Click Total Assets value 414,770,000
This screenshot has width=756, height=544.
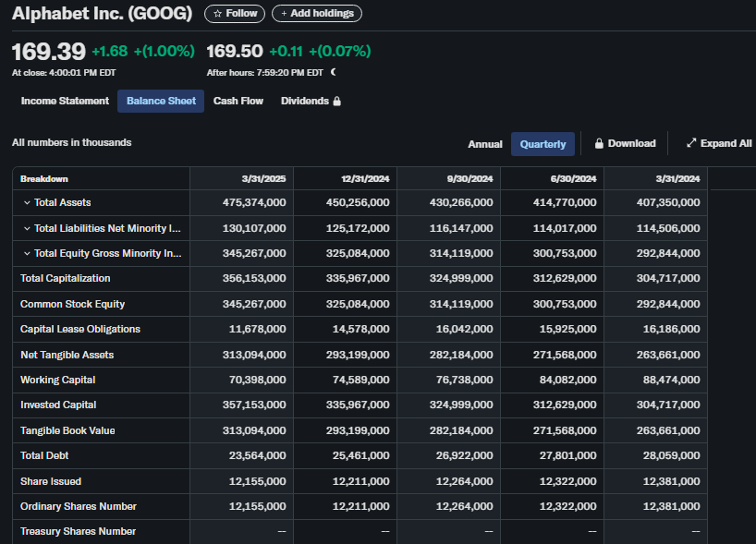565,203
